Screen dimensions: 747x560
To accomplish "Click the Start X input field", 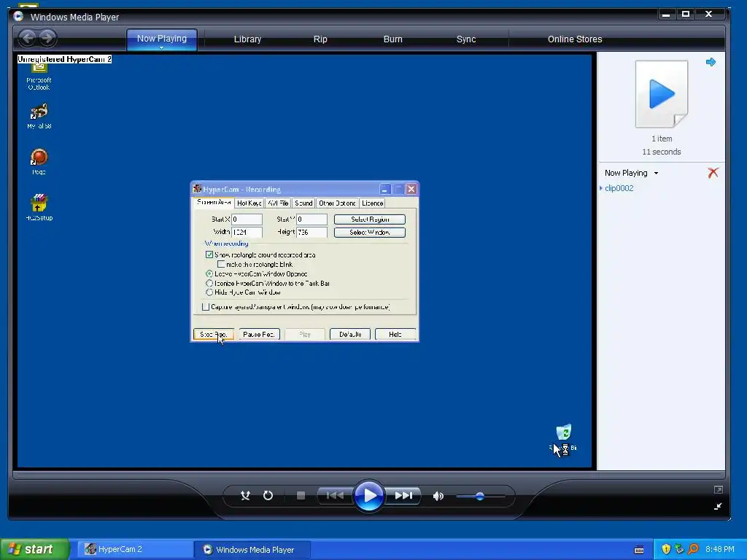I will [x=247, y=219].
